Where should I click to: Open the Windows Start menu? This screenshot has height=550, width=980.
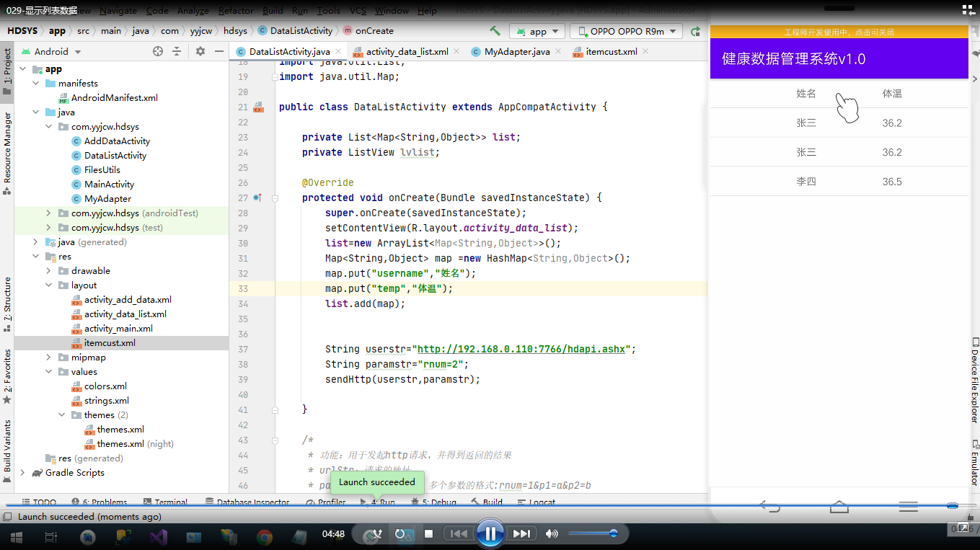click(x=16, y=537)
